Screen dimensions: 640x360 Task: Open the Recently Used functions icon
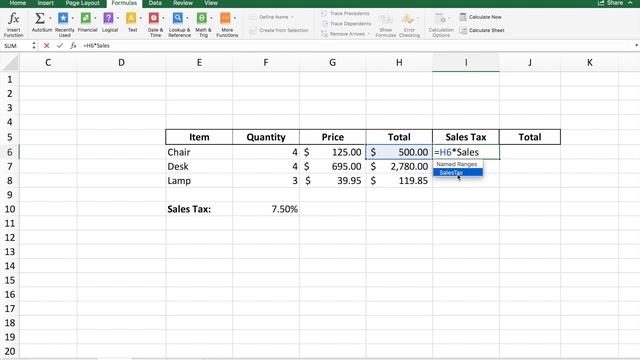point(63,18)
